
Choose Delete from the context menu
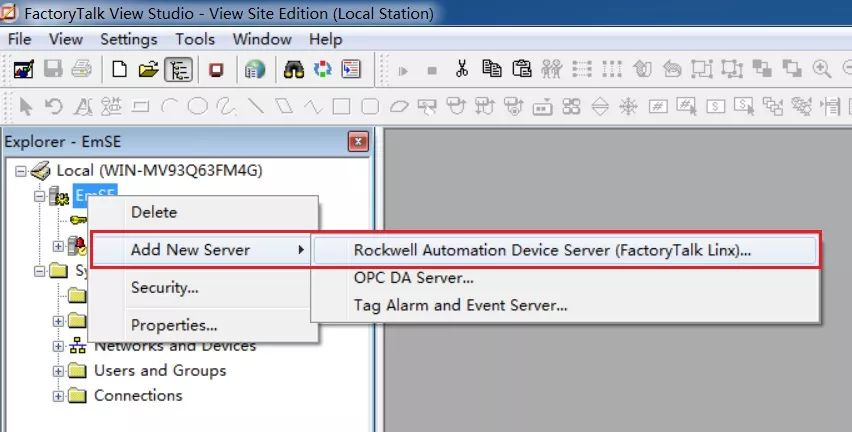point(204,212)
